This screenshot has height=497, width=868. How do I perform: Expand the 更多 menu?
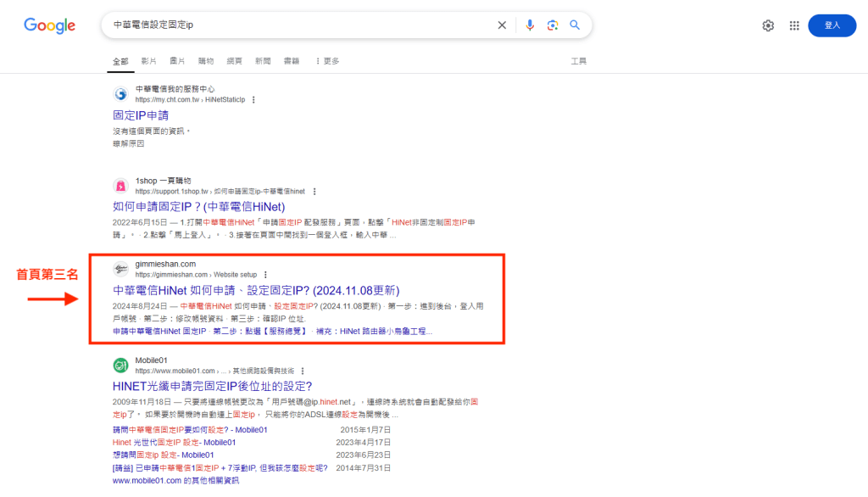tap(327, 61)
